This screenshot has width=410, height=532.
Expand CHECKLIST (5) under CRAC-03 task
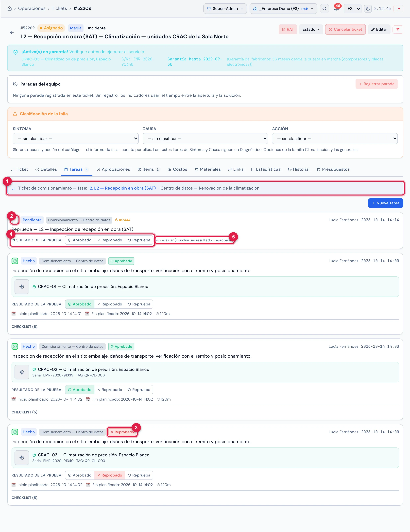tap(24, 498)
